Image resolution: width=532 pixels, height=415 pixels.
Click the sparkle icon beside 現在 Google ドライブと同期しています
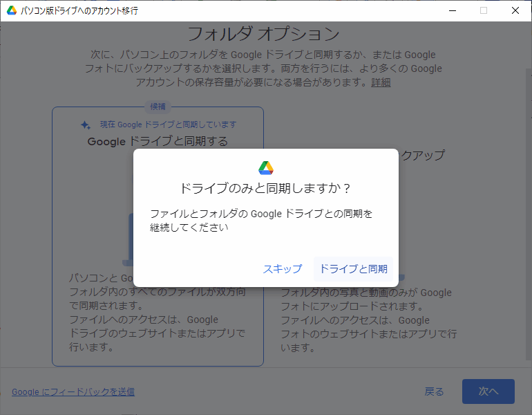point(86,125)
